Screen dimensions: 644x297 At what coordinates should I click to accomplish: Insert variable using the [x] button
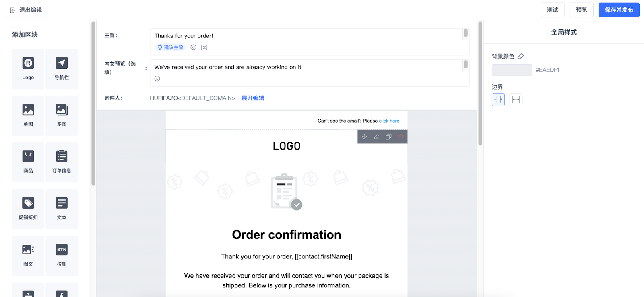point(204,47)
